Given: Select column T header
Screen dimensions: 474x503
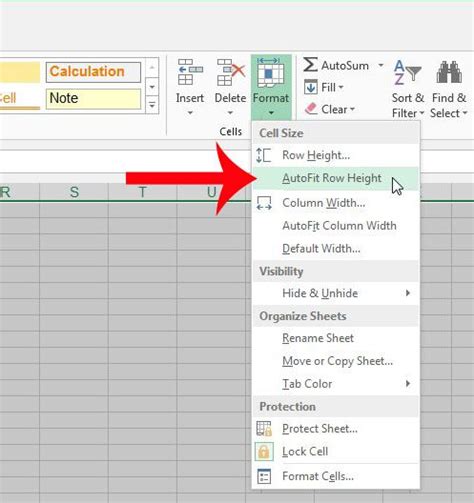Looking at the screenshot, I should click(143, 192).
